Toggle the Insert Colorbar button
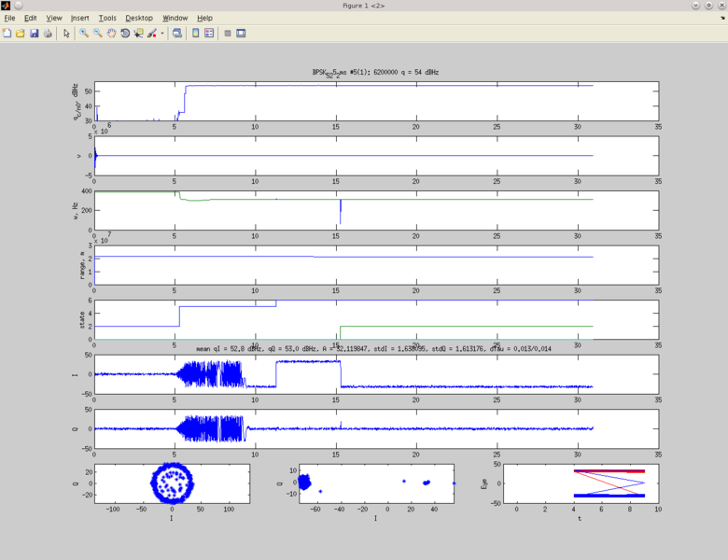Screen dimensions: 728x560 click(x=196, y=34)
